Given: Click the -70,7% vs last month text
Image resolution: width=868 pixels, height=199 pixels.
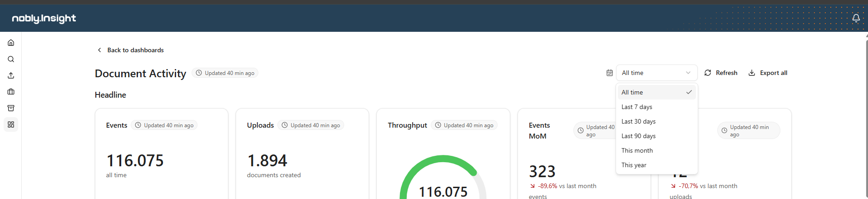Looking at the screenshot, I should [708, 186].
